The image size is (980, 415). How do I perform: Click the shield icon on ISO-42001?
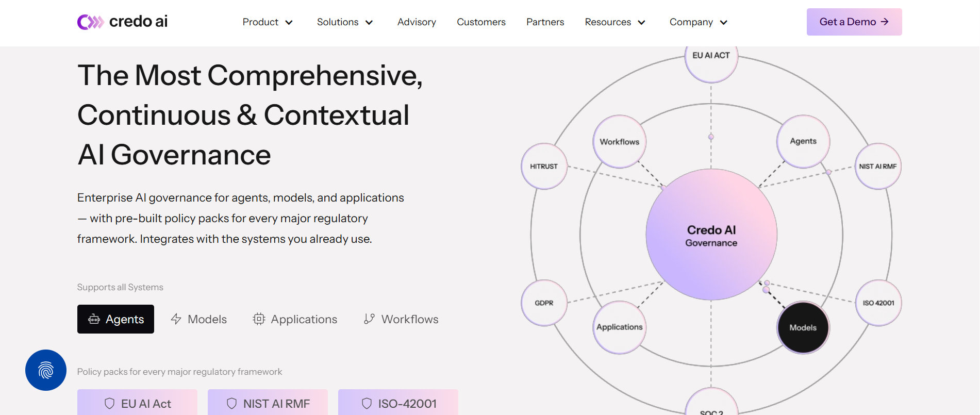[x=367, y=403]
